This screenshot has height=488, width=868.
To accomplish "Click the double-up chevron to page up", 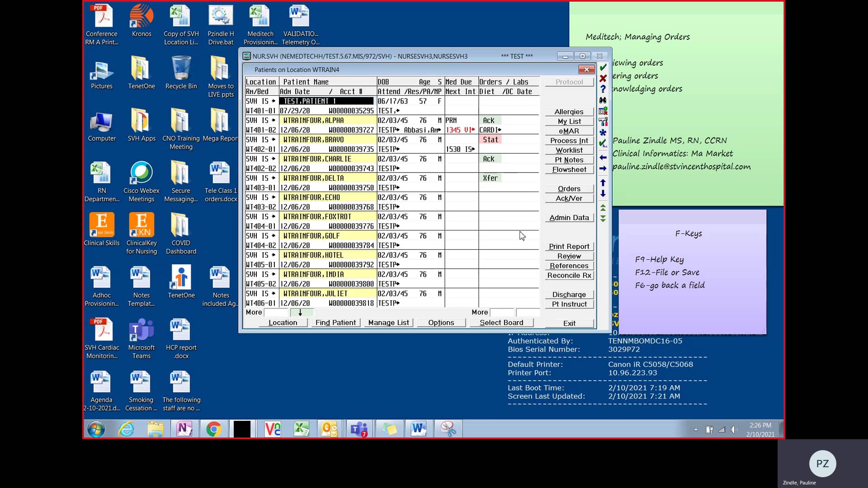I will (x=603, y=208).
